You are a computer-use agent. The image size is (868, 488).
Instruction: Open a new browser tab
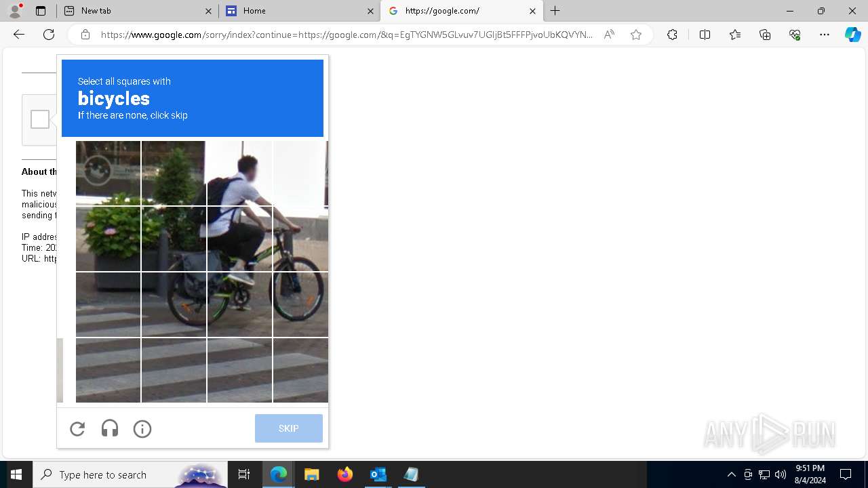point(555,11)
